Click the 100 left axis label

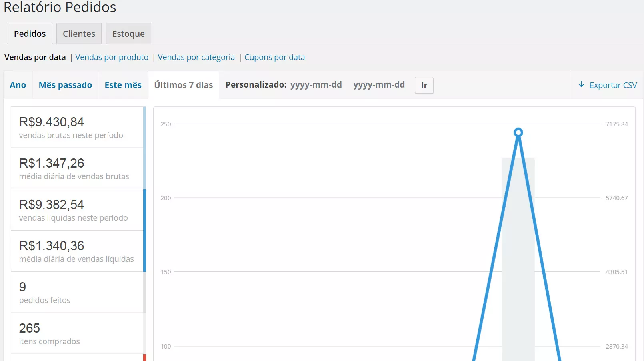tap(166, 346)
